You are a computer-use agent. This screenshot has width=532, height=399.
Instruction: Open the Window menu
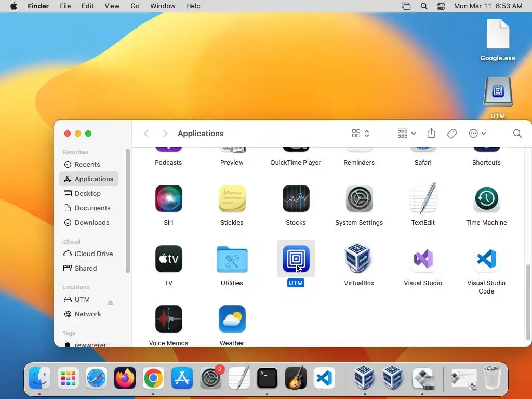[x=163, y=6]
